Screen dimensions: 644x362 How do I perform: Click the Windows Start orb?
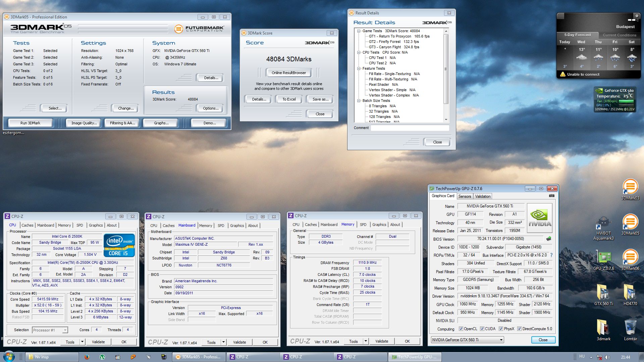pos(9,356)
